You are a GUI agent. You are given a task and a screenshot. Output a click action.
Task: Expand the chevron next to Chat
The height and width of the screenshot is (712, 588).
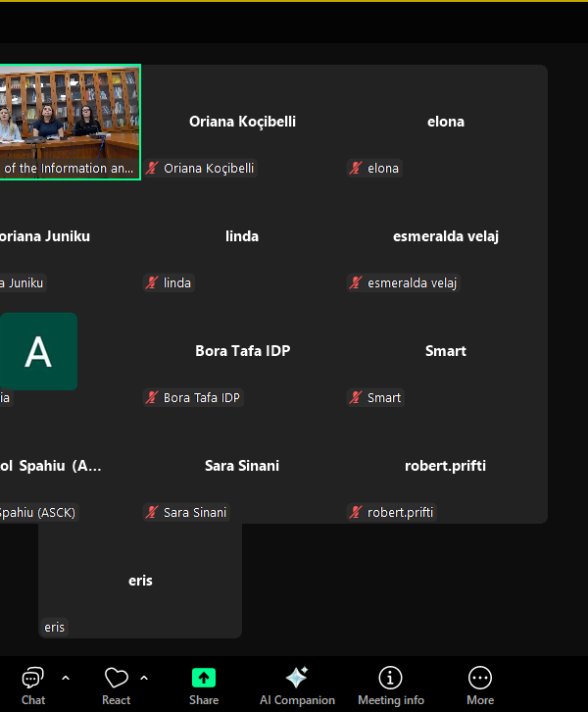pos(66,678)
